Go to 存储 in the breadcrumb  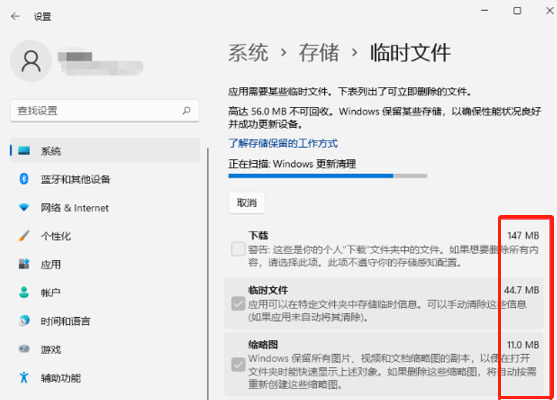[319, 53]
